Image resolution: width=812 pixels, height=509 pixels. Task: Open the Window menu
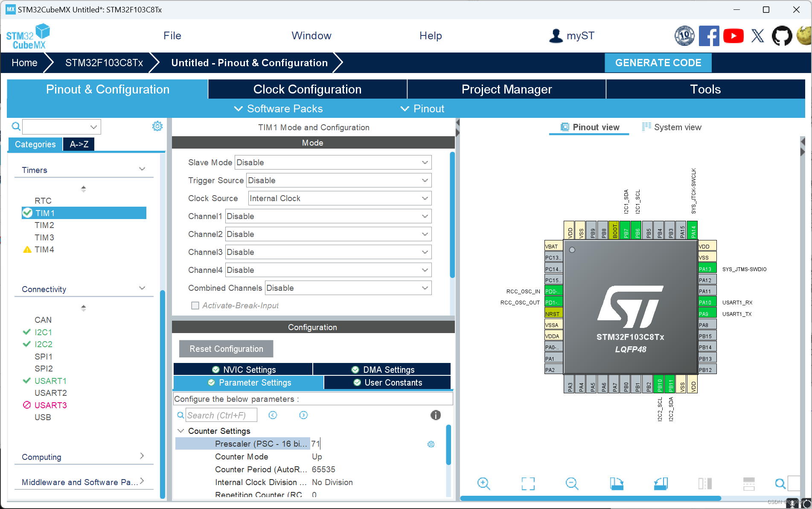tap(311, 36)
